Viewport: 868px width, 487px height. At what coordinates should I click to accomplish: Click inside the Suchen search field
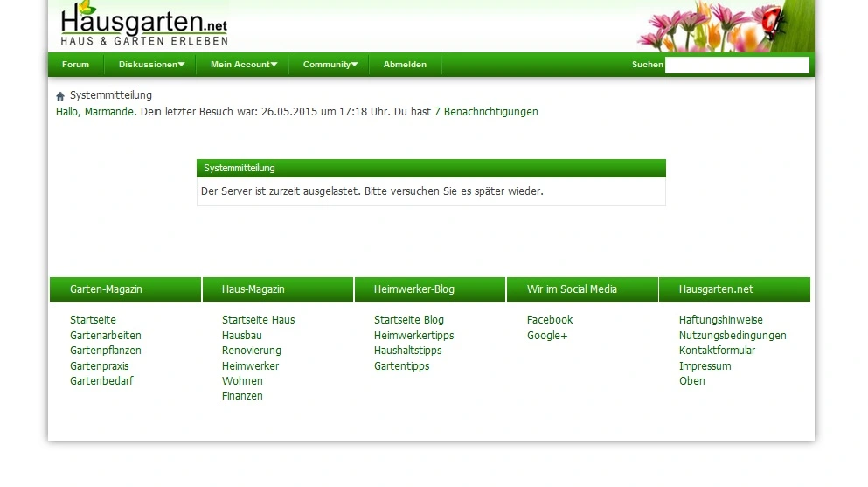(x=736, y=66)
